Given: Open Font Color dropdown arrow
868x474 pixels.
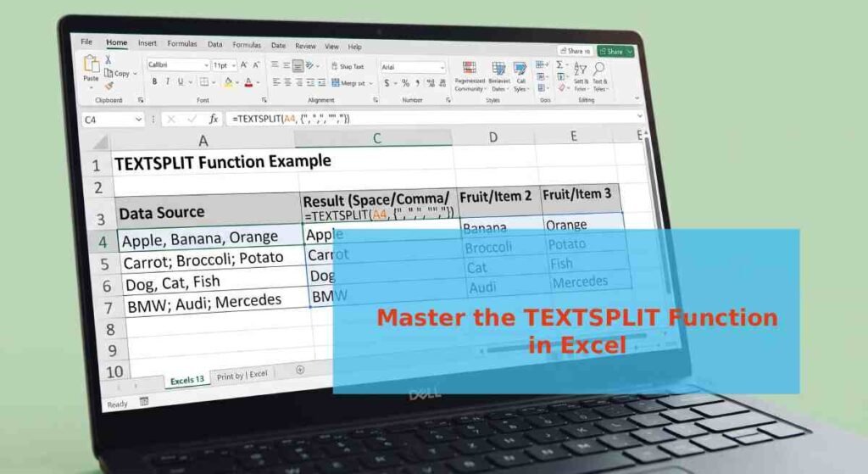Looking at the screenshot, I should click(x=258, y=82).
